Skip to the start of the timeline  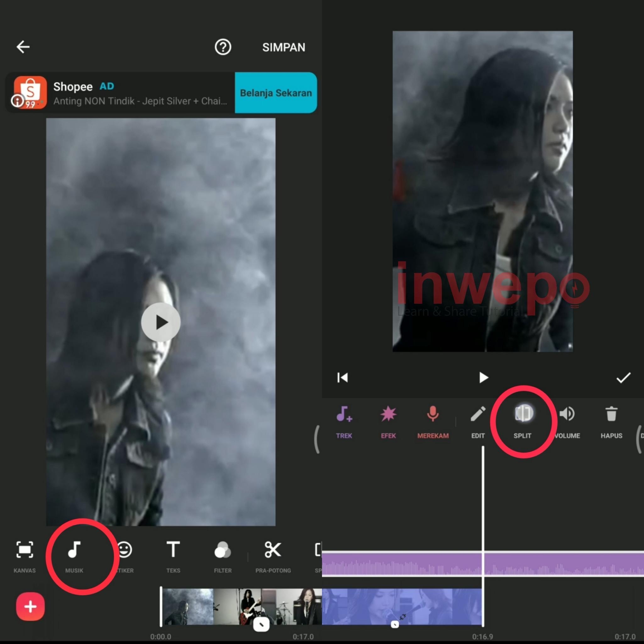tap(342, 378)
